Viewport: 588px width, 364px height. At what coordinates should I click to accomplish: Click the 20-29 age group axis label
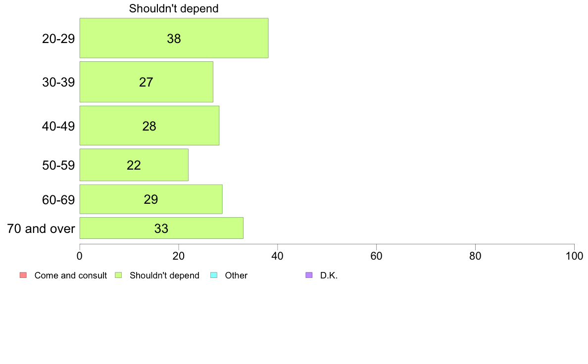pos(58,39)
